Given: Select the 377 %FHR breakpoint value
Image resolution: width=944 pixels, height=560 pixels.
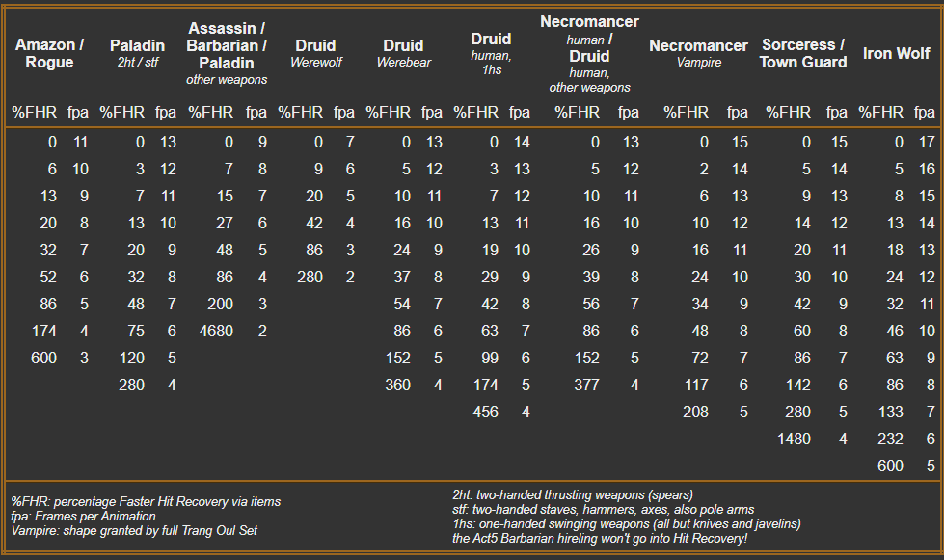Looking at the screenshot, I should coord(585,385).
